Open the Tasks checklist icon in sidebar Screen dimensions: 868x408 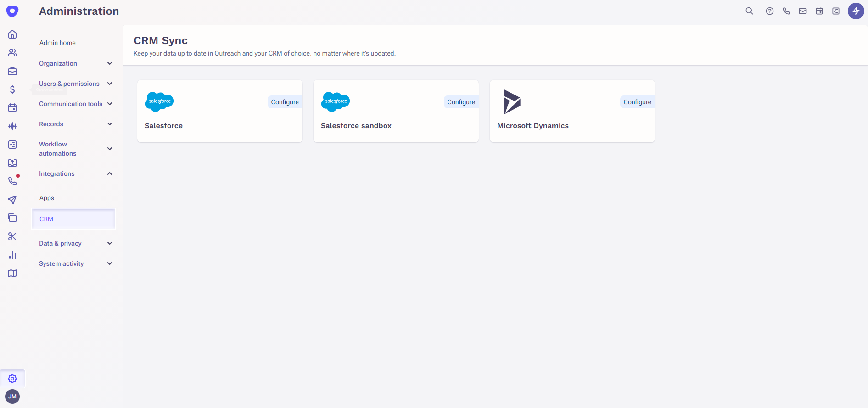12,145
